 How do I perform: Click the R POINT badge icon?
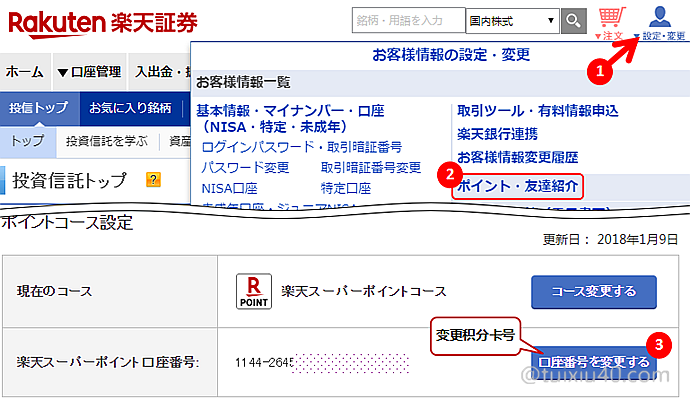[x=254, y=291]
